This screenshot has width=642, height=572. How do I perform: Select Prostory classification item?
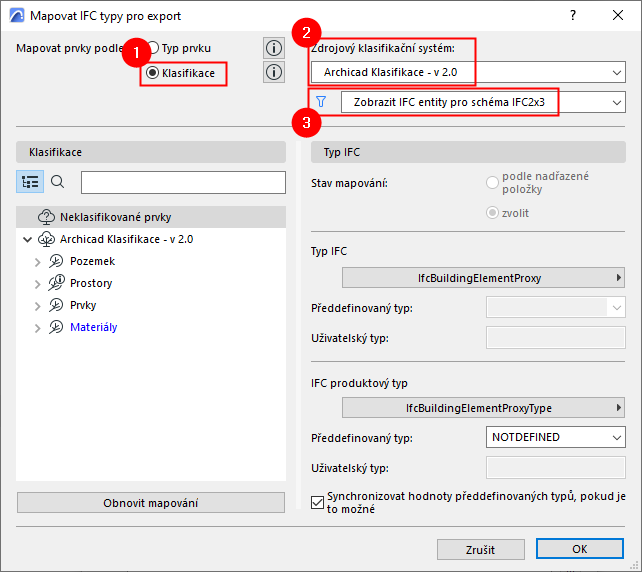tap(91, 283)
